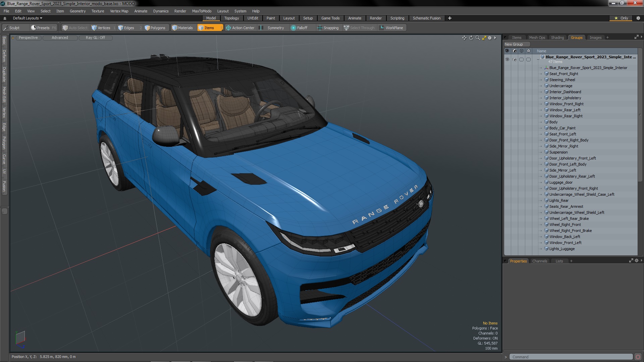The image size is (644, 362).
Task: Select the Lights_Luggage item
Action: click(562, 249)
